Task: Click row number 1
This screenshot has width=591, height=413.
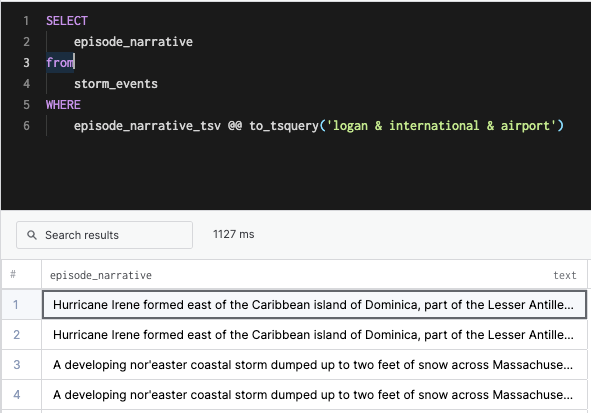Action: point(15,304)
